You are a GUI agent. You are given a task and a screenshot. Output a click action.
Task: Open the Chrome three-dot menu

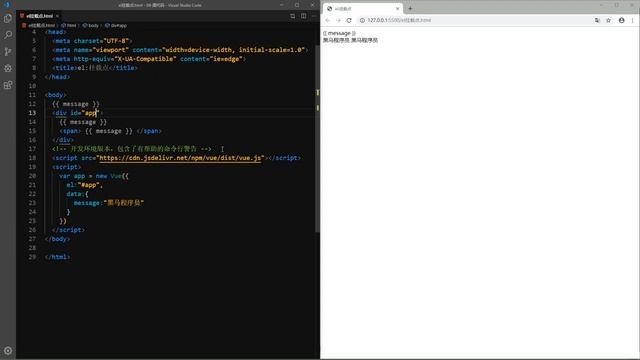coord(633,20)
